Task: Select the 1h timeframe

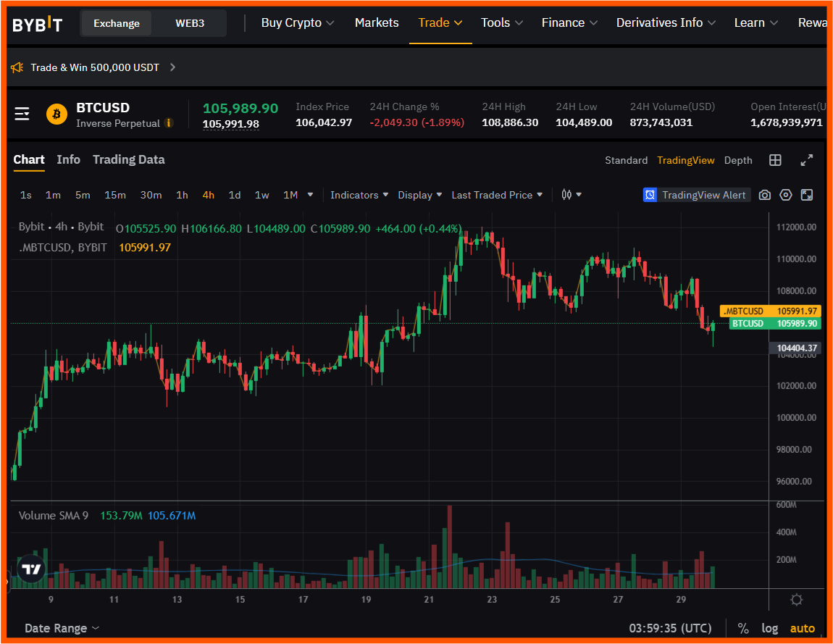Action: 182,195
